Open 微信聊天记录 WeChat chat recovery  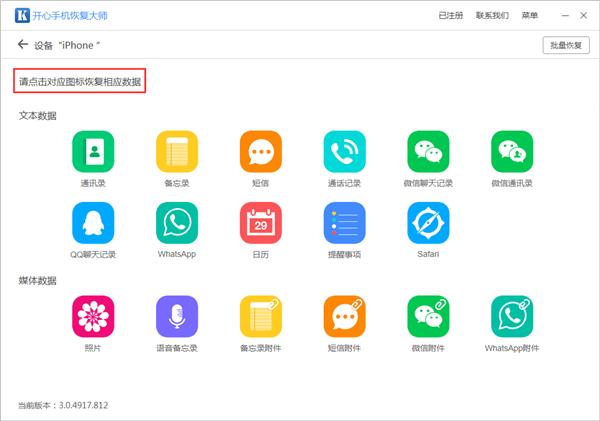point(428,152)
